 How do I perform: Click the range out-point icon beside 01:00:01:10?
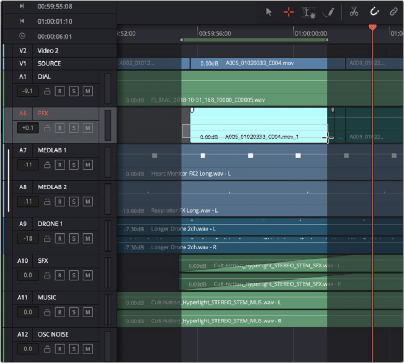point(22,21)
